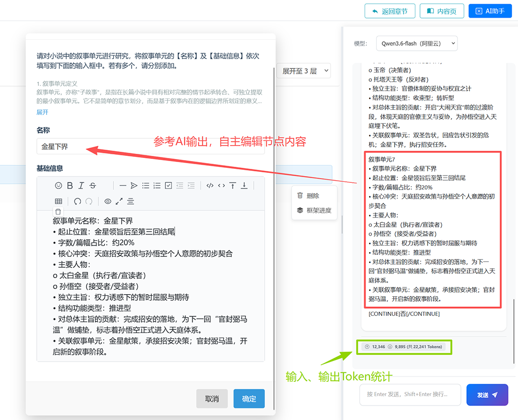The height and width of the screenshot is (420, 518).
Task: Open the emoji picker in the editor toolbar
Action: pos(59,185)
